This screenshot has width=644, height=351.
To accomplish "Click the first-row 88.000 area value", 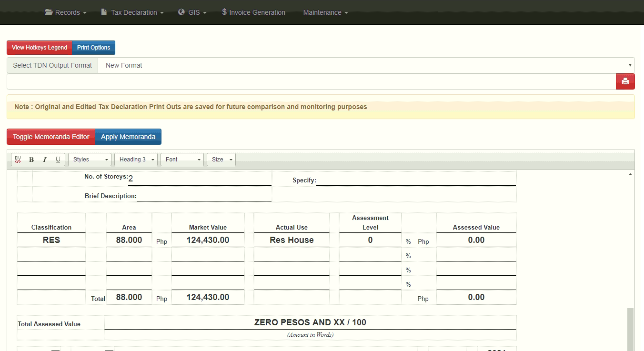I will 129,240.
